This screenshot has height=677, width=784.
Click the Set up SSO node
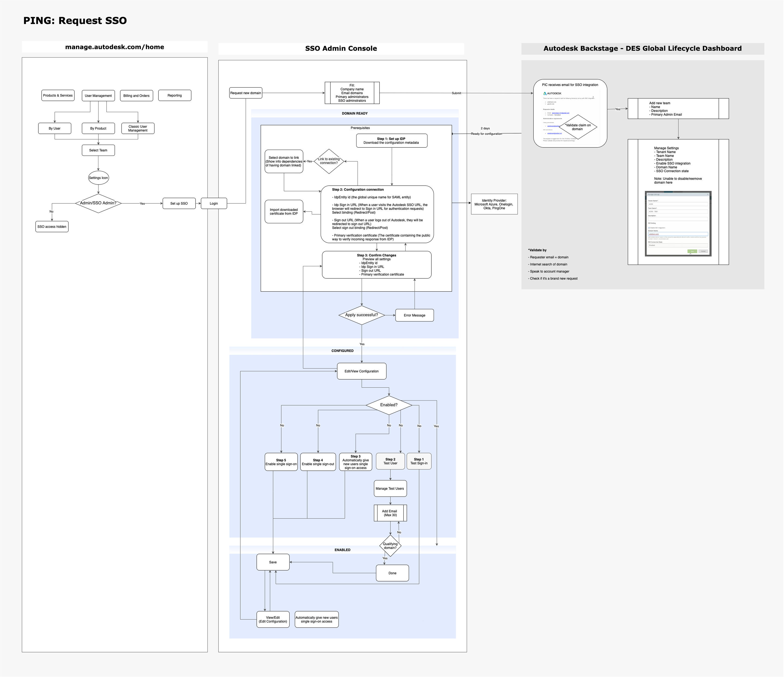(179, 203)
